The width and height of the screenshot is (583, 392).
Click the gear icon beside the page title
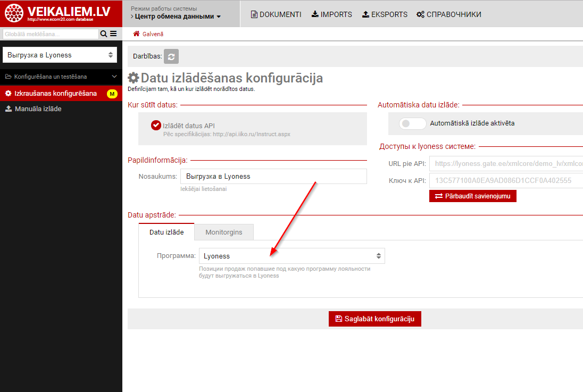[134, 78]
